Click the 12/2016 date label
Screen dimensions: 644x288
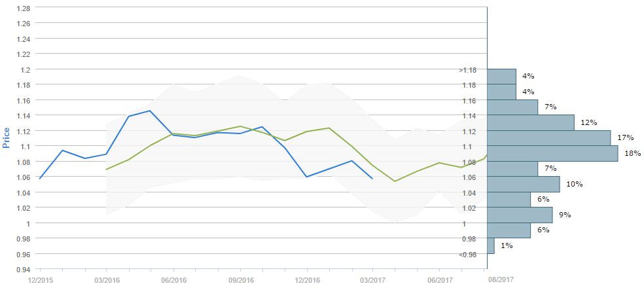[x=307, y=280]
